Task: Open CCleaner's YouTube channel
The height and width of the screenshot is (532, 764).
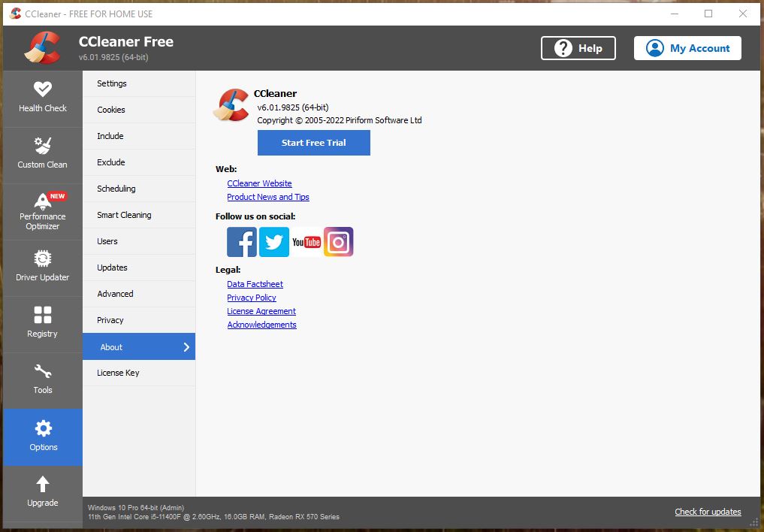Action: 306,242
